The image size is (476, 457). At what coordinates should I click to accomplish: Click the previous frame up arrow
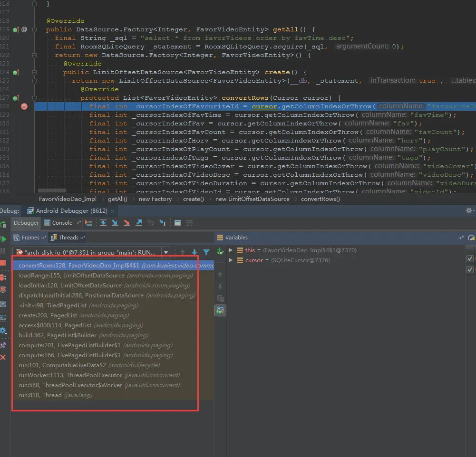point(183,252)
